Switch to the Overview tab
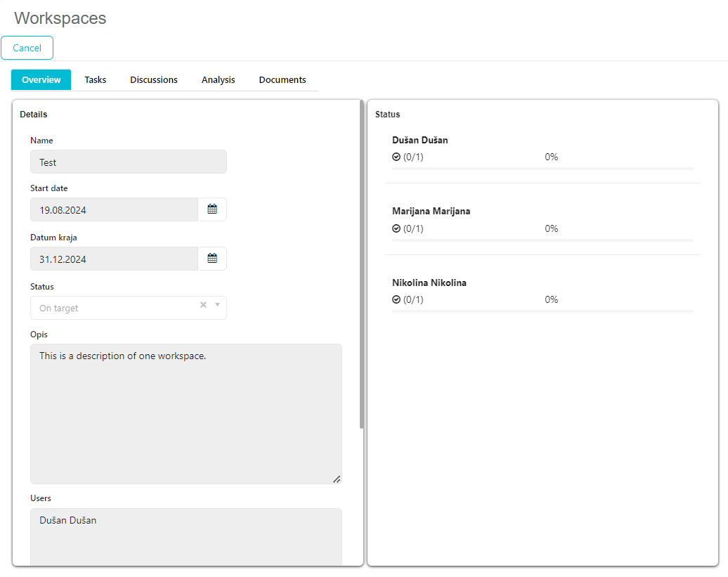The height and width of the screenshot is (577, 728). click(x=41, y=80)
